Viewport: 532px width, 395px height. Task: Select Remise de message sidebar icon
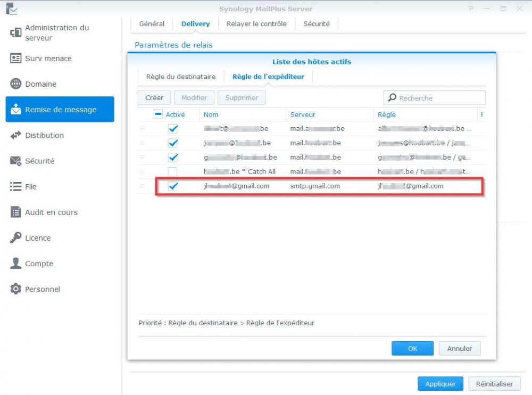pyautogui.click(x=15, y=109)
